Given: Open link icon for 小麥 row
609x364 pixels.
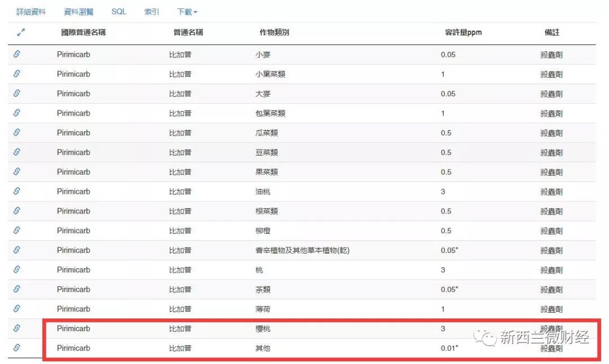Looking at the screenshot, I should click(17, 54).
